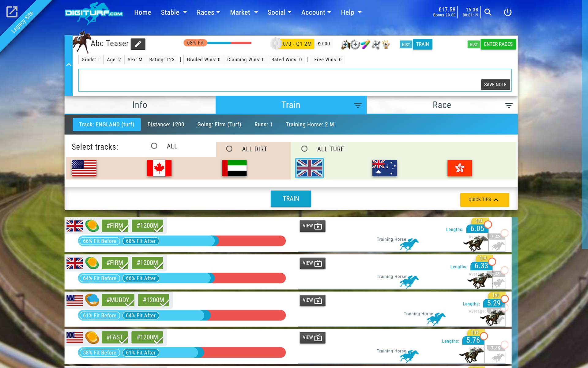Click the large TRAIN button below flags
The height and width of the screenshot is (368, 588).
click(291, 199)
